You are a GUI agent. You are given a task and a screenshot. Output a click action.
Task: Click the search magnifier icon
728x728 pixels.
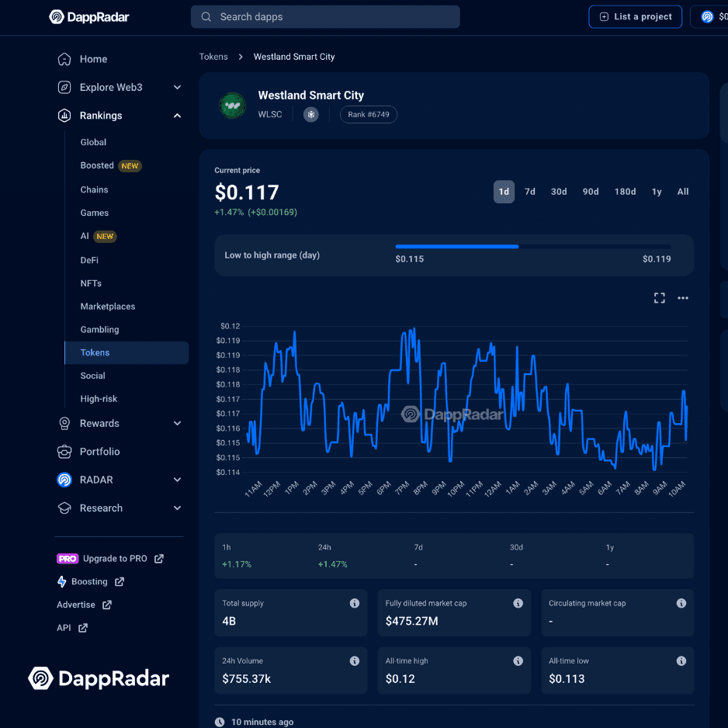[206, 17]
